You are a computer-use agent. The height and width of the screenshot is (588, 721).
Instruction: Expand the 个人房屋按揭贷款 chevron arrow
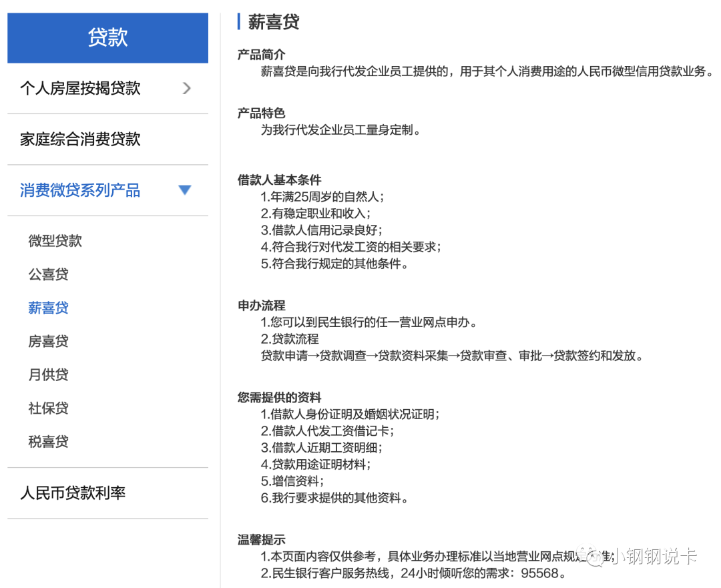coord(186,88)
